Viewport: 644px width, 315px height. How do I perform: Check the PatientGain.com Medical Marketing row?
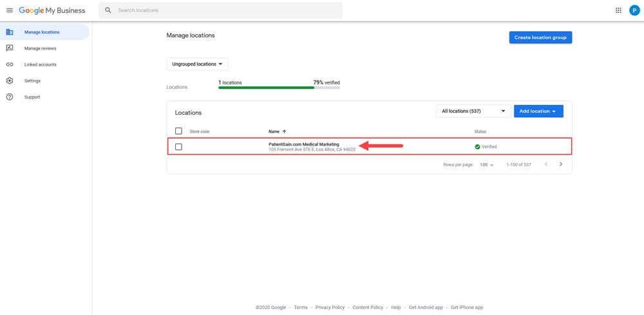coord(178,147)
